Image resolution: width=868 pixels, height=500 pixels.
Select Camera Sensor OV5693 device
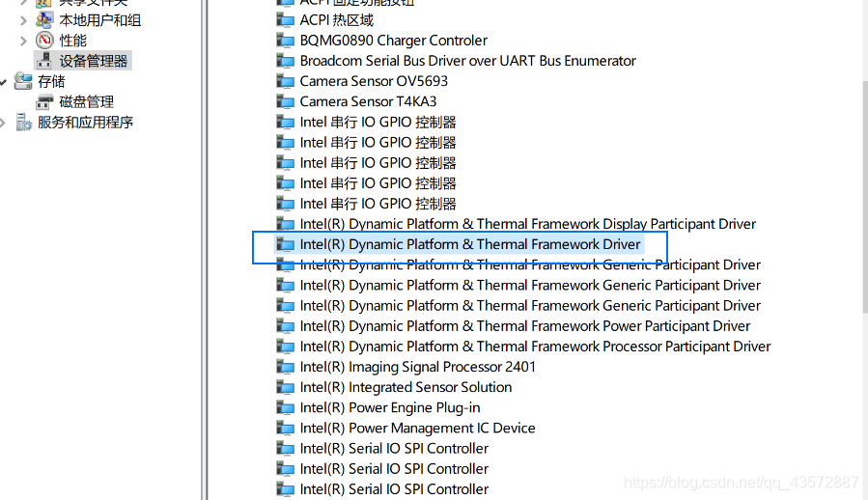pos(374,81)
